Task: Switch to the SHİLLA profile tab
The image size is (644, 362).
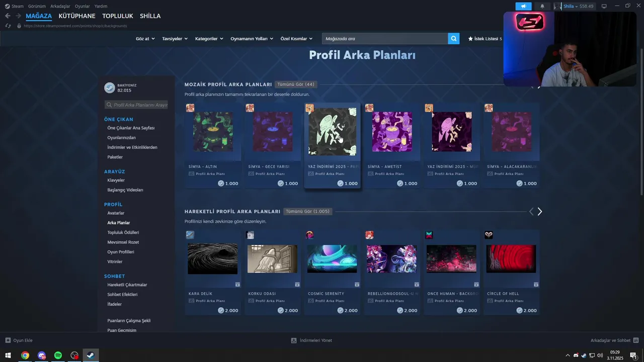Action: [x=150, y=16]
